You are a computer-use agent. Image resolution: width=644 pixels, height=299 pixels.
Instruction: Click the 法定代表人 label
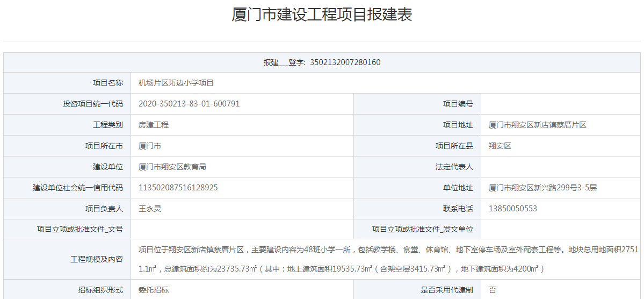click(454, 167)
